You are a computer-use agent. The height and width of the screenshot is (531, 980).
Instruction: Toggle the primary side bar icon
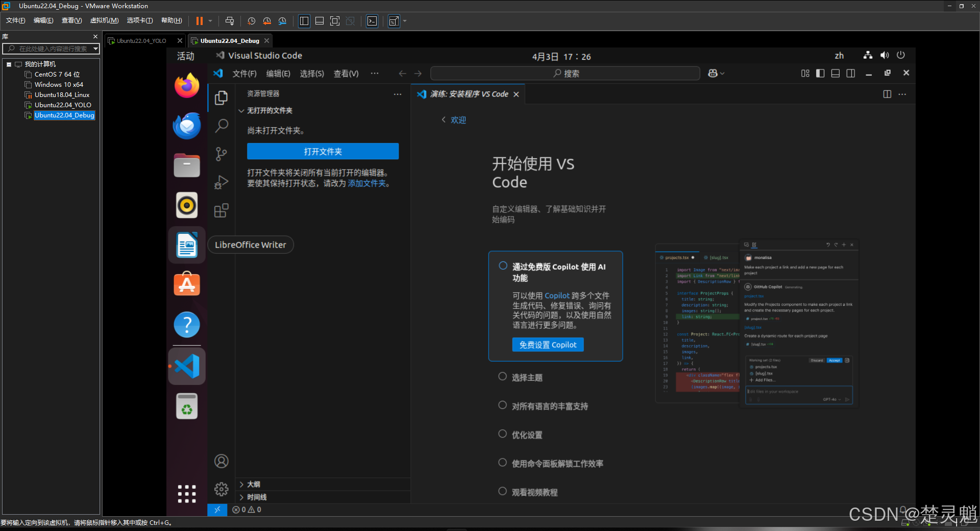(820, 74)
